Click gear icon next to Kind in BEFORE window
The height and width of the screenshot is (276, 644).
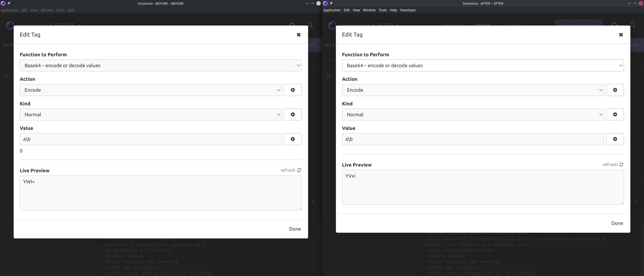click(293, 114)
